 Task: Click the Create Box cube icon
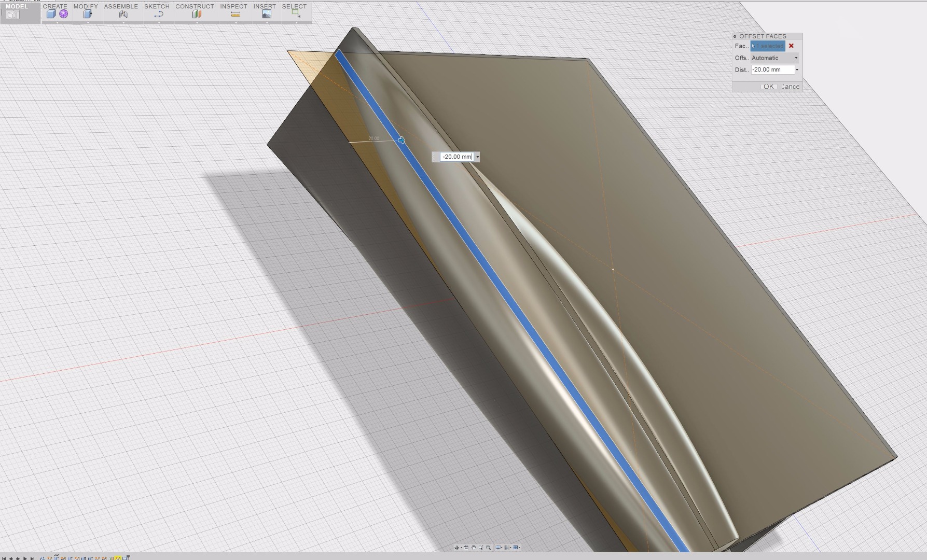pos(51,15)
